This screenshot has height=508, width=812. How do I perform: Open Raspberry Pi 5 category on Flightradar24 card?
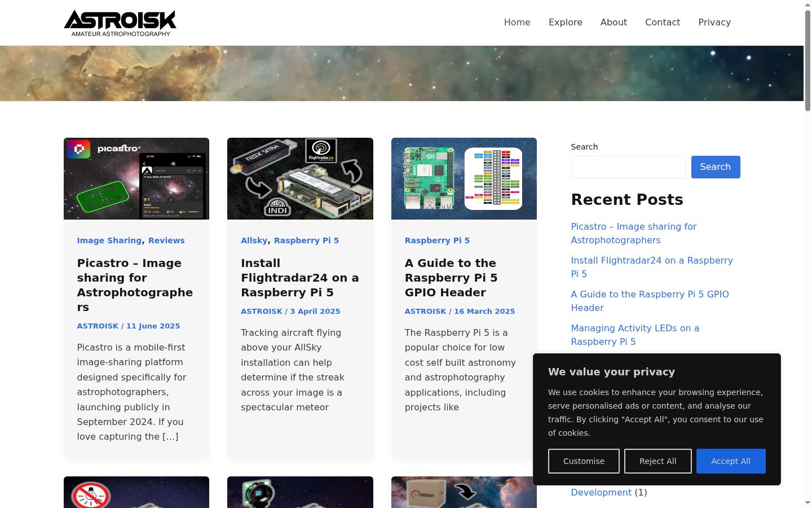[x=307, y=240]
